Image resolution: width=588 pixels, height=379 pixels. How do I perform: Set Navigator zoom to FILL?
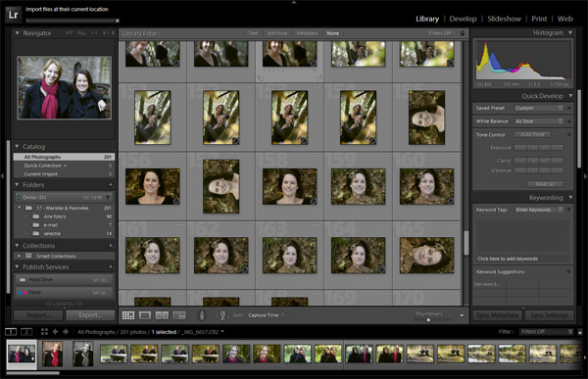81,33
